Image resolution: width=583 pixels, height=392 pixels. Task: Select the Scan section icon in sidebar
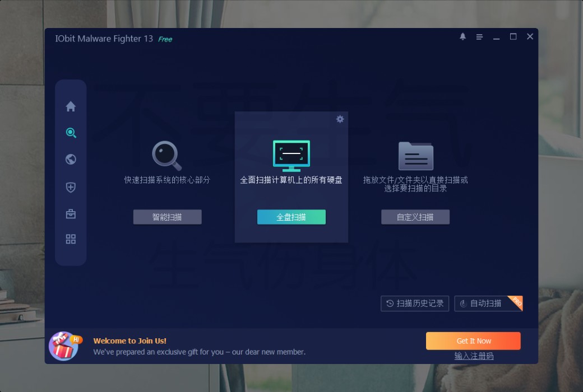point(71,133)
